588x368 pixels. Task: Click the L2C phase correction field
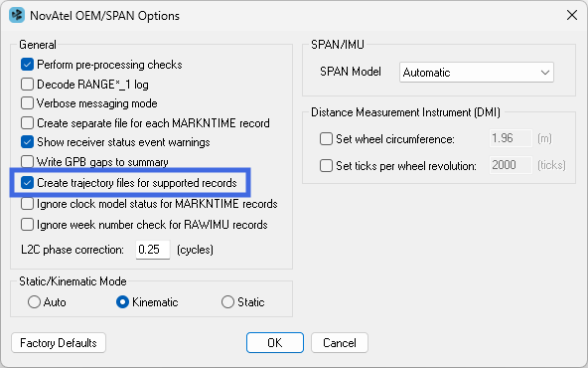tap(153, 250)
